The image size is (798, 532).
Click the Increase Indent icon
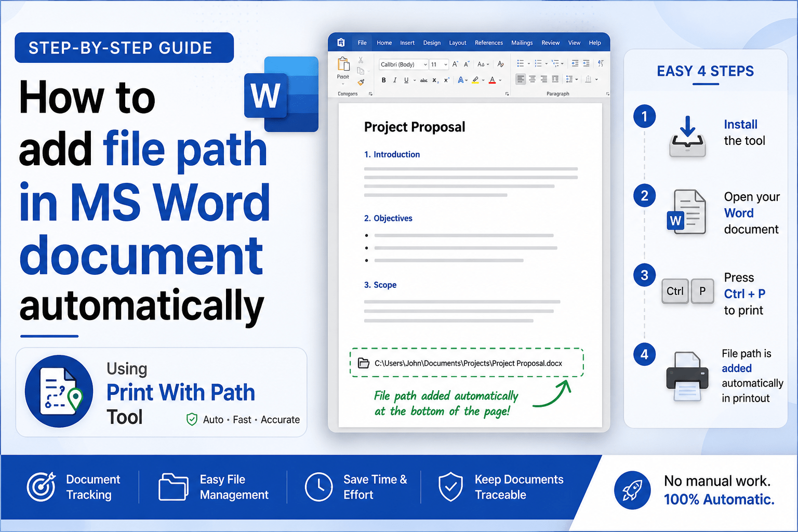(586, 63)
